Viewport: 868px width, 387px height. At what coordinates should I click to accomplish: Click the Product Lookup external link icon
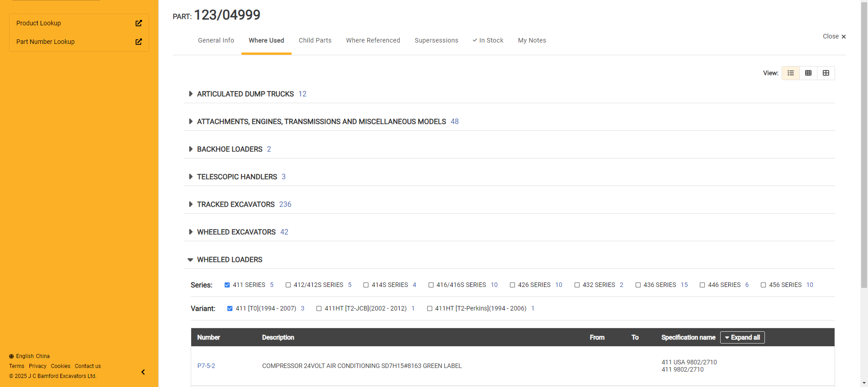click(139, 23)
